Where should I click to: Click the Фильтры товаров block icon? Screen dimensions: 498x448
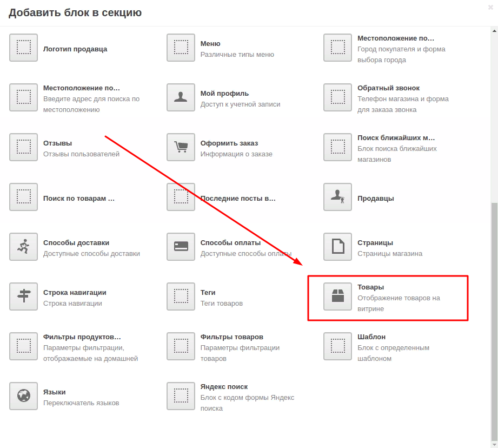pyautogui.click(x=181, y=346)
